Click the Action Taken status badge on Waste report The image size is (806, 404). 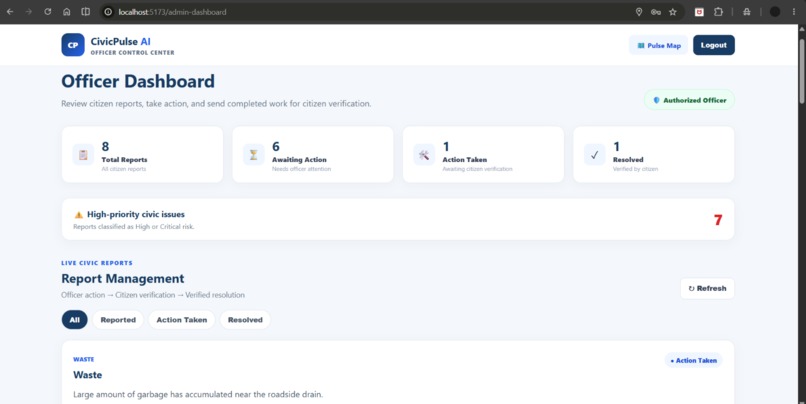coord(693,360)
